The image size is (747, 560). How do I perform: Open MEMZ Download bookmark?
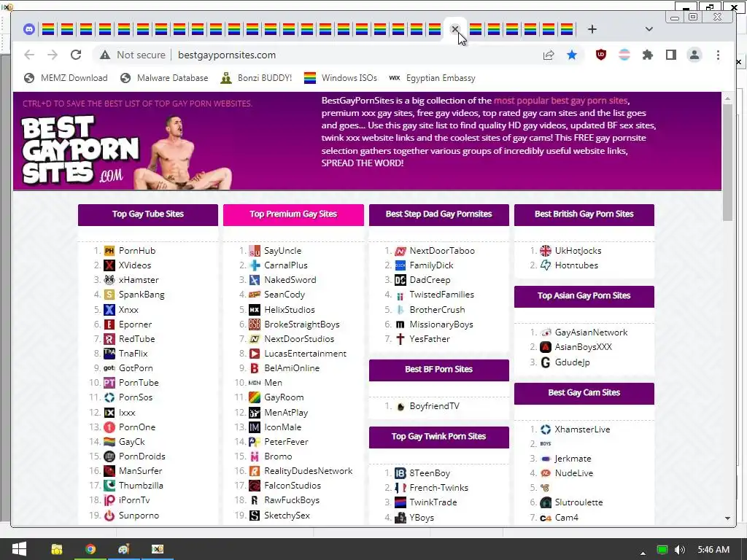[66, 78]
